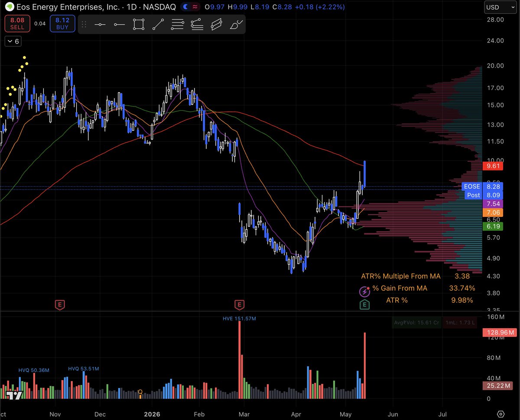Click the Eos Energy Enterprises symbol title
This screenshot has height=420, width=520.
pos(96,7)
